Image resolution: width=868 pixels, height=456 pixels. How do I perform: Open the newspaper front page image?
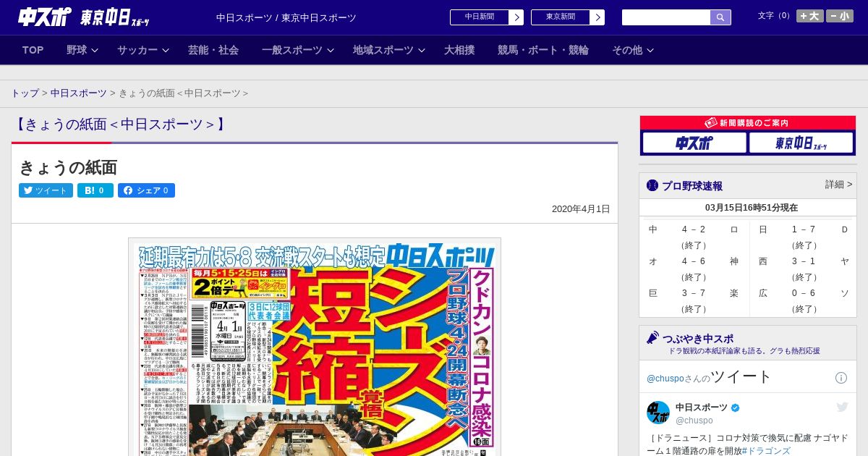315,347
